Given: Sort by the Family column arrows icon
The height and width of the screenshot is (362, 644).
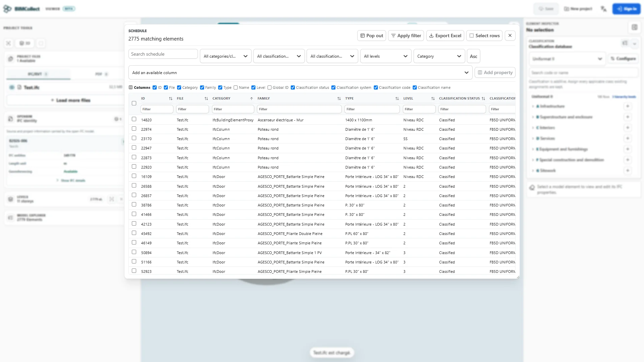Looking at the screenshot, I should 339,99.
